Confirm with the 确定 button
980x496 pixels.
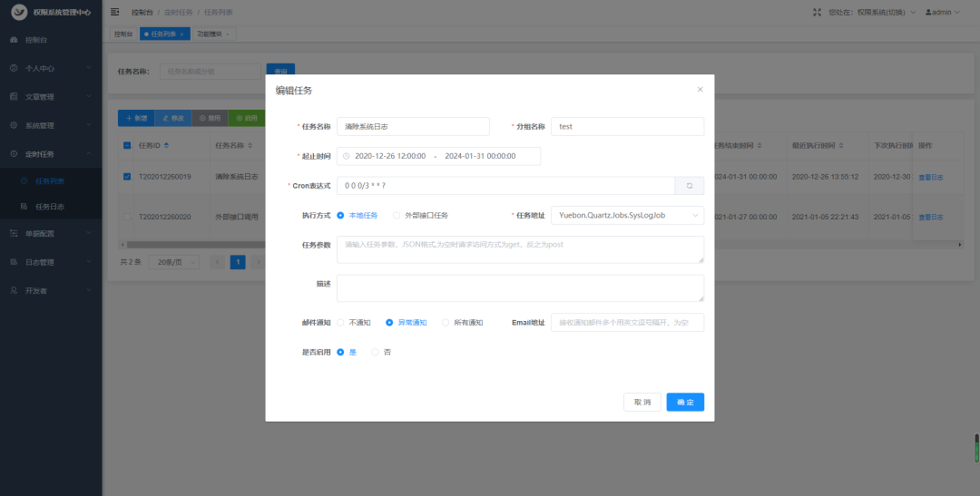685,403
